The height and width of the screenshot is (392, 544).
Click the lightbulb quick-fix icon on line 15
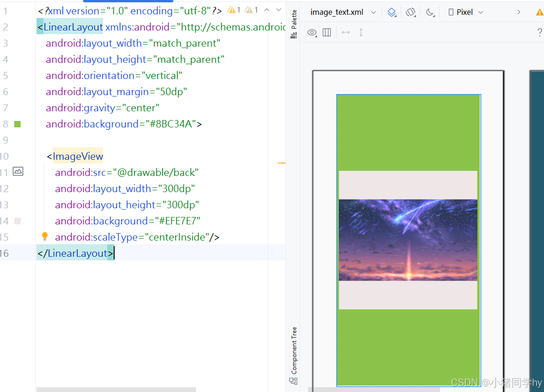click(x=45, y=236)
